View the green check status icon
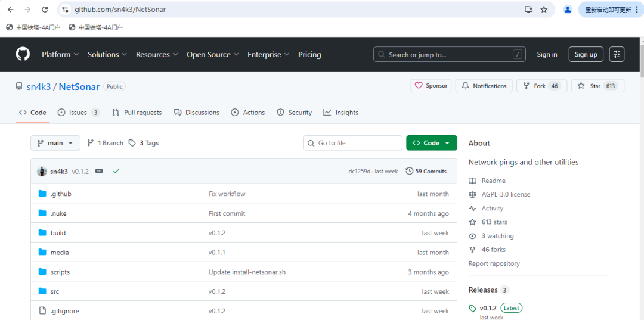The width and height of the screenshot is (644, 320). [x=116, y=171]
